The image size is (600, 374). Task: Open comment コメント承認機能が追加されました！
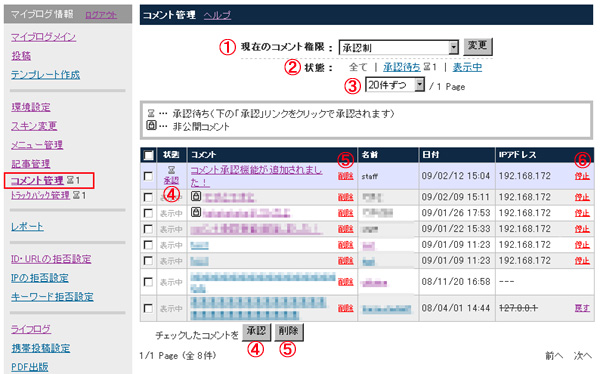(x=256, y=176)
